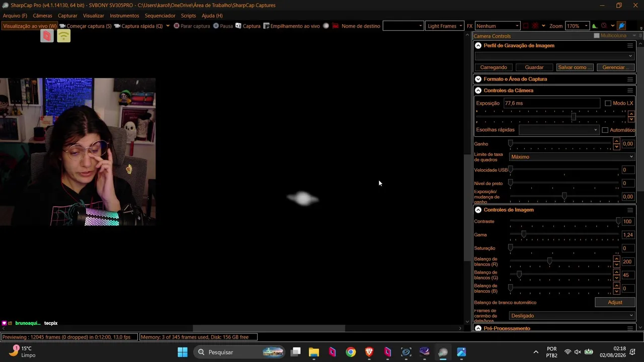Click the Balanço de brancos (R) slider
This screenshot has width=644, height=362.
click(x=561, y=261)
